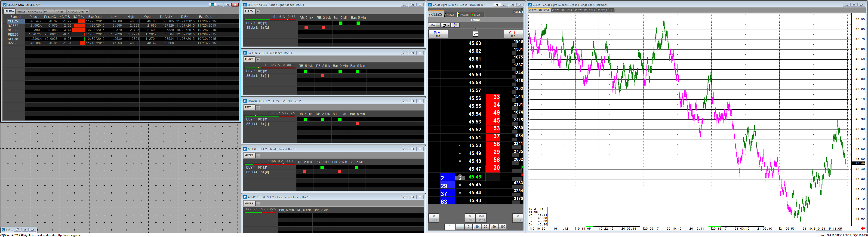Screen dimensions: 868x237
Task: Click the Symbol column header
Action: pyautogui.click(x=15, y=16)
